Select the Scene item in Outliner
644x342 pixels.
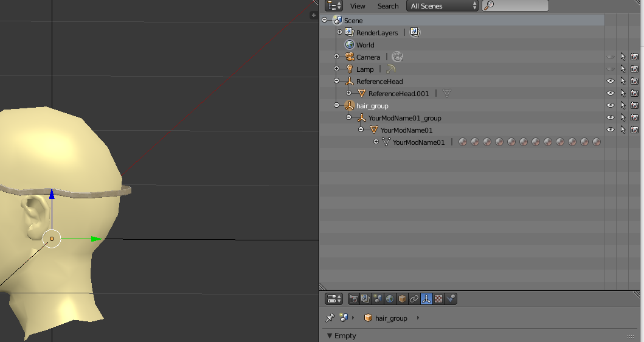(x=353, y=21)
